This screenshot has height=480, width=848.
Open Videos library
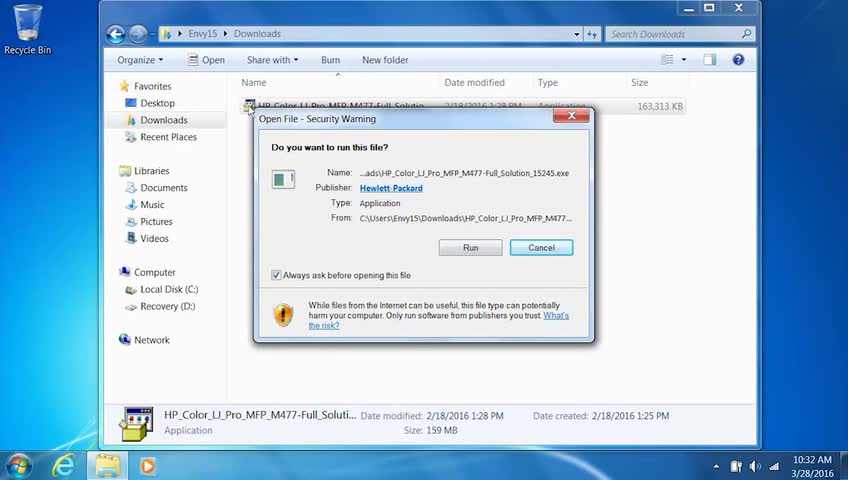[154, 238]
